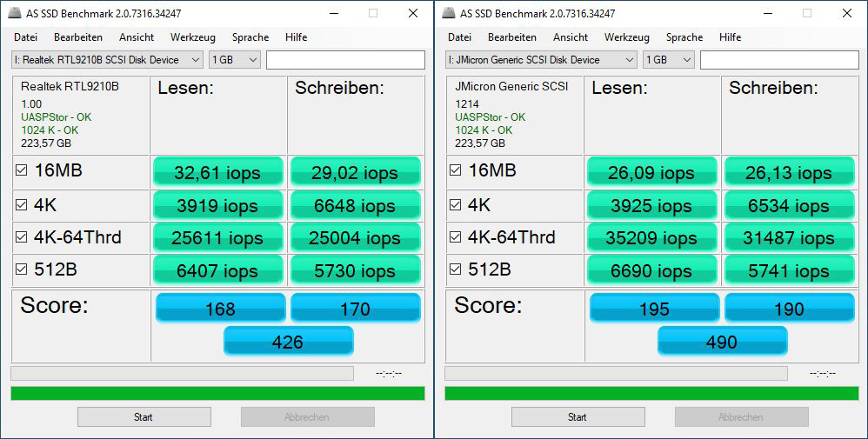Open the Hilfe menu in the JMicron window
Viewport: 868px width, 439px height.
click(731, 37)
